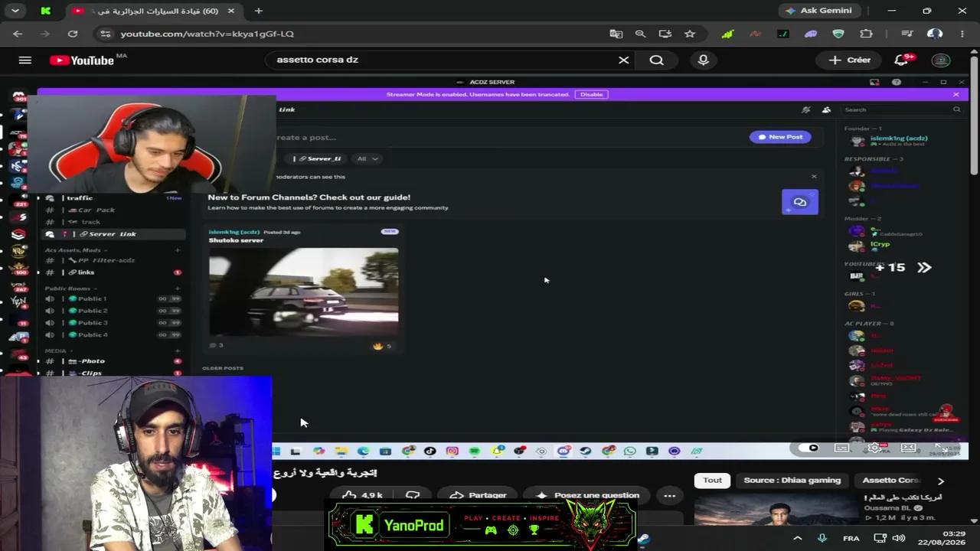Image resolution: width=980 pixels, height=551 pixels.
Task: Filter posts by the Server_li tag
Action: click(x=318, y=158)
